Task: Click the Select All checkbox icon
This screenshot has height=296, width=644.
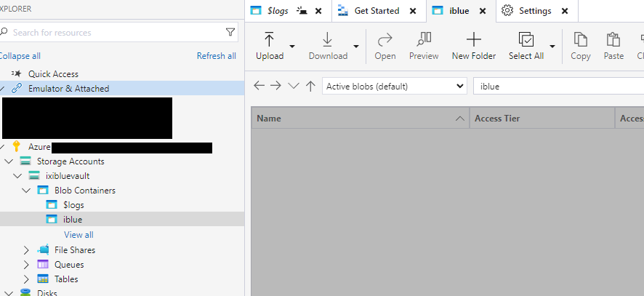Action: coord(526,40)
